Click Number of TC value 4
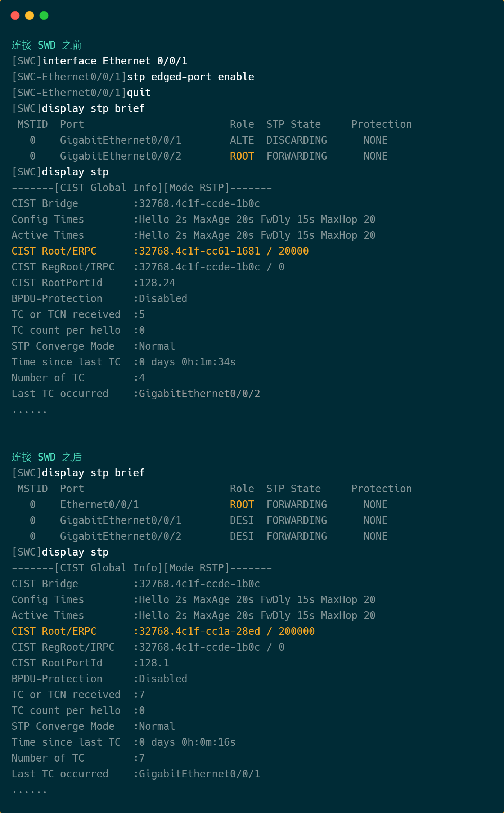 142,378
